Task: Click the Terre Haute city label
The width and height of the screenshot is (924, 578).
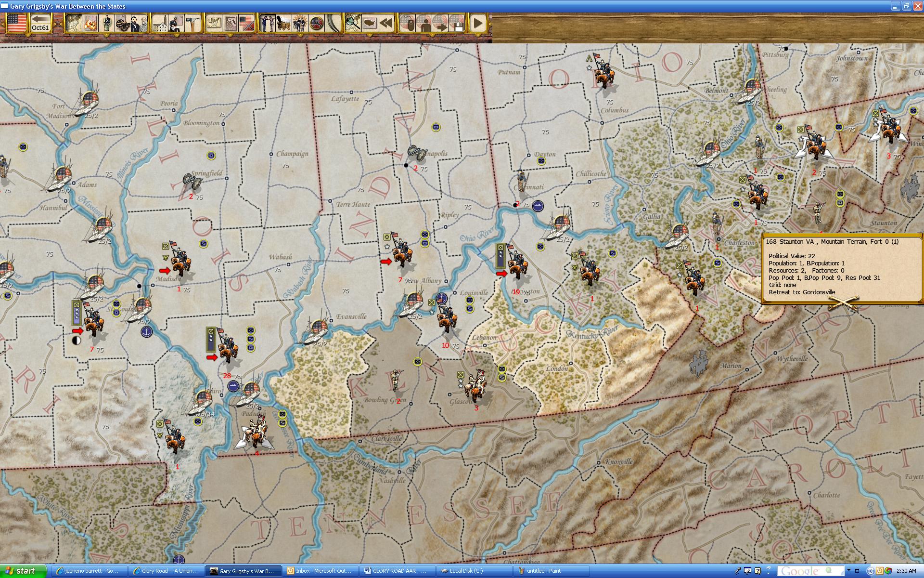Action: pyautogui.click(x=353, y=204)
